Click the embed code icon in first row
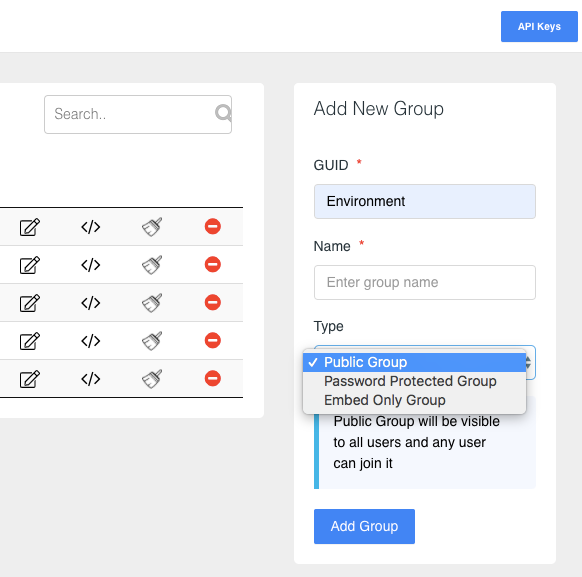 tap(91, 227)
